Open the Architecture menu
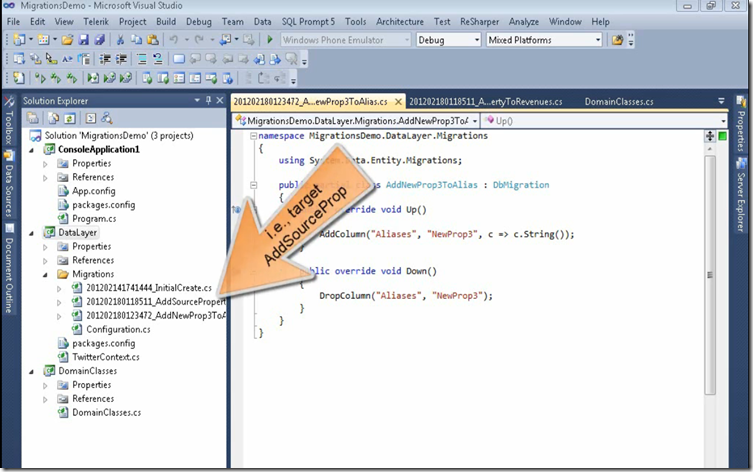This screenshot has height=472, width=753. pos(400,22)
